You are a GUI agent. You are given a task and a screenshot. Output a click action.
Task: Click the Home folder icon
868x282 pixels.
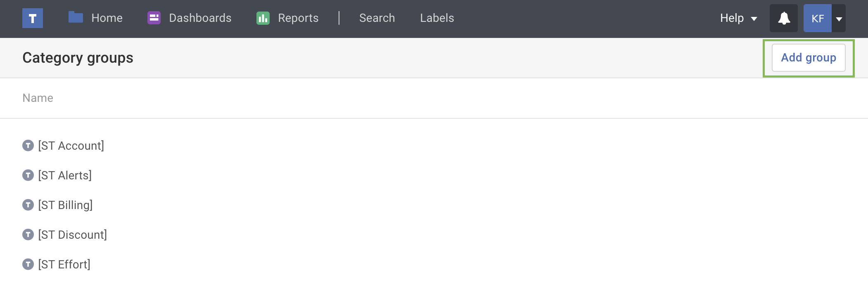coord(76,18)
